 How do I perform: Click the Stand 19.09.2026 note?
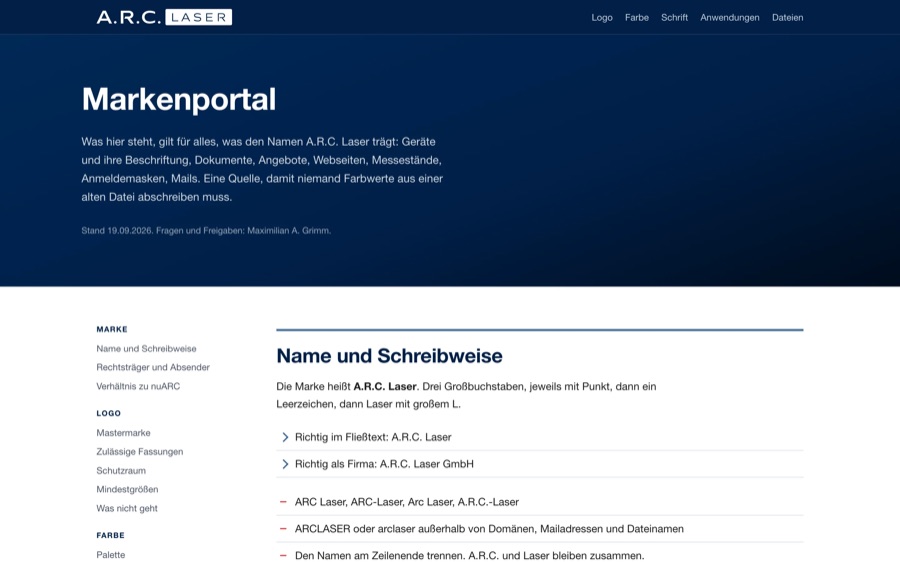pos(206,231)
